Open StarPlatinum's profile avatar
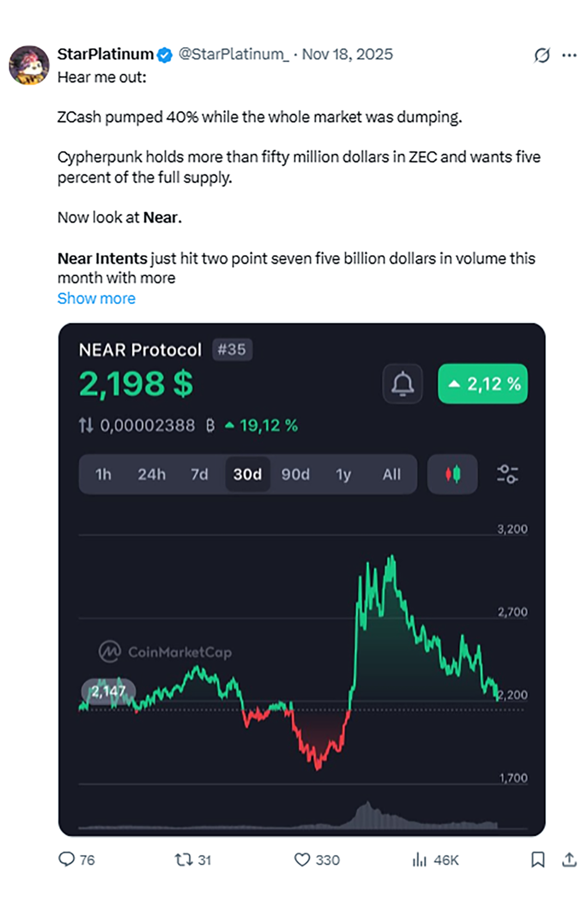The width and height of the screenshot is (588, 912). click(29, 65)
